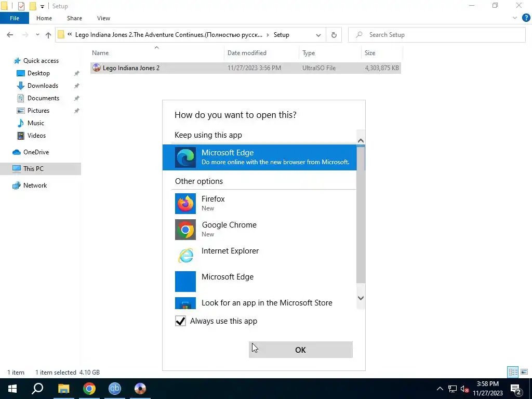Viewport: 532px width, 399px height.
Task: Open Videos in navigation pane
Action: pyautogui.click(x=36, y=136)
